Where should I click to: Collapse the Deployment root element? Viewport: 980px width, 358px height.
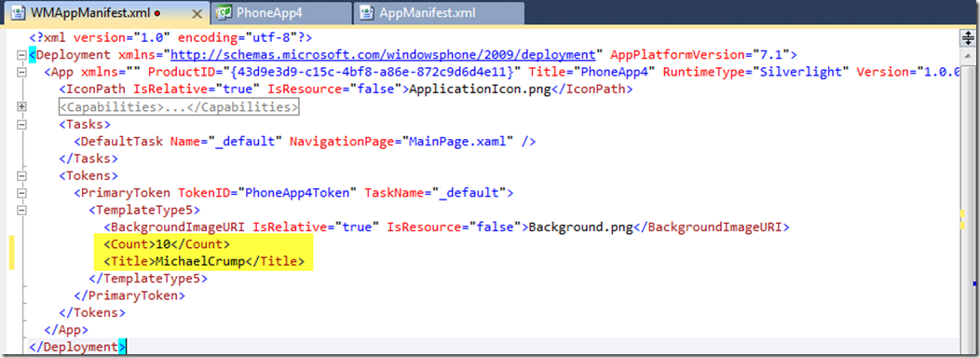click(x=22, y=55)
